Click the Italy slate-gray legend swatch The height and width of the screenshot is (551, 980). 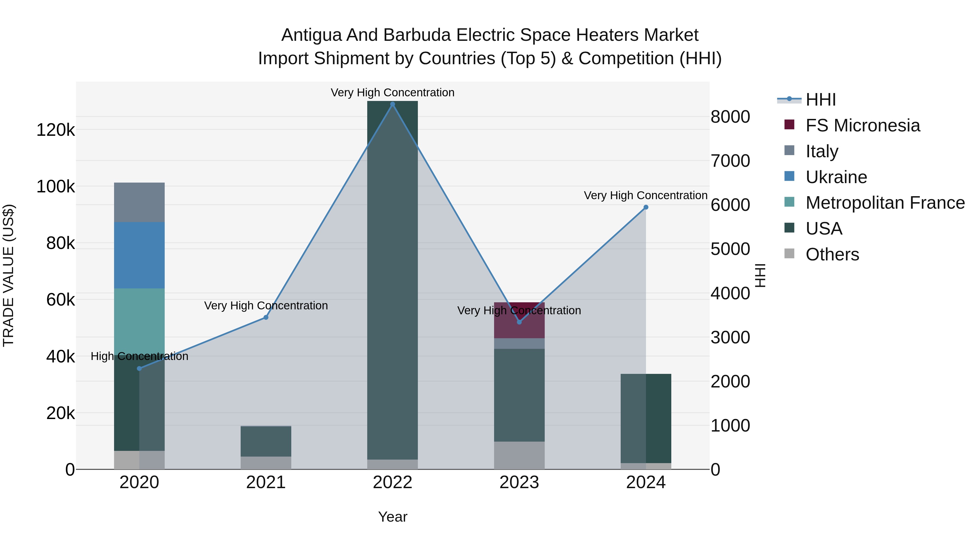click(x=789, y=150)
